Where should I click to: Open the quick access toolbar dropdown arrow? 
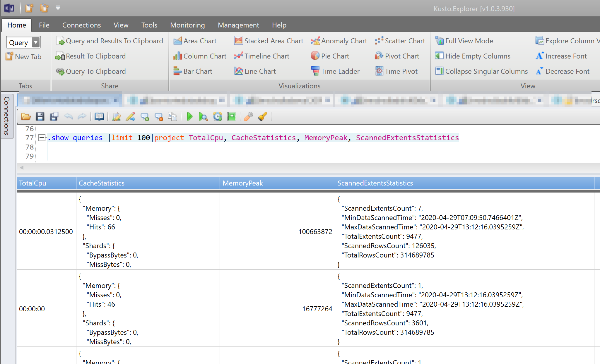58,8
